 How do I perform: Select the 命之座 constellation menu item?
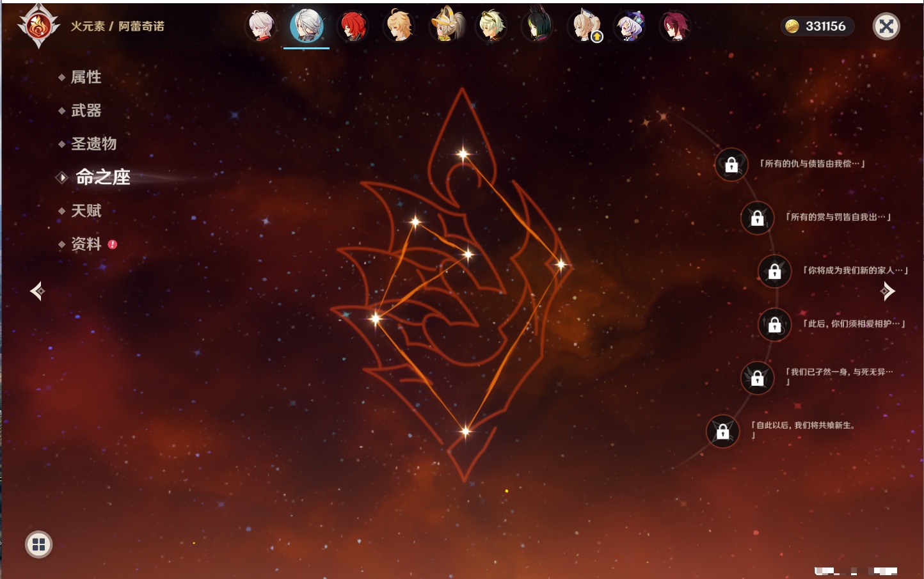point(102,177)
